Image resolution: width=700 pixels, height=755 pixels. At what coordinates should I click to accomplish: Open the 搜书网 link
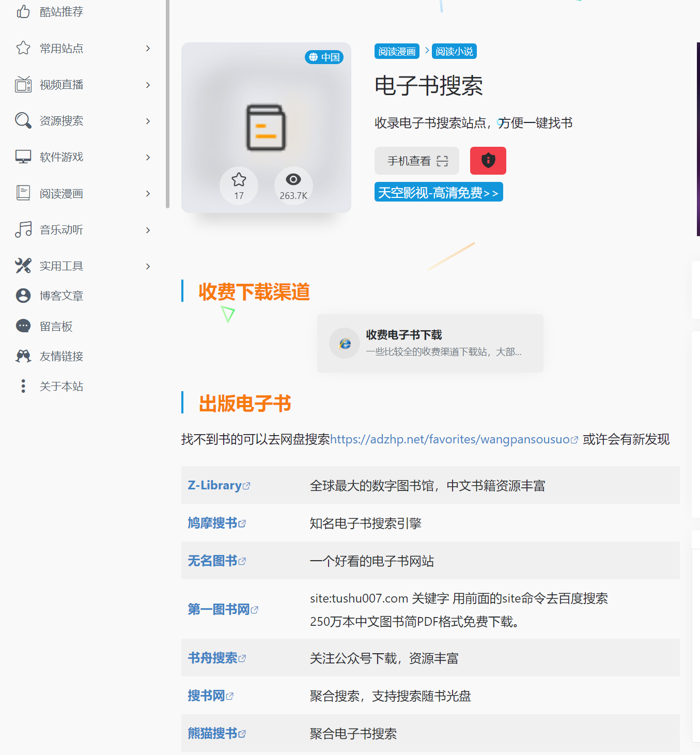click(x=206, y=696)
